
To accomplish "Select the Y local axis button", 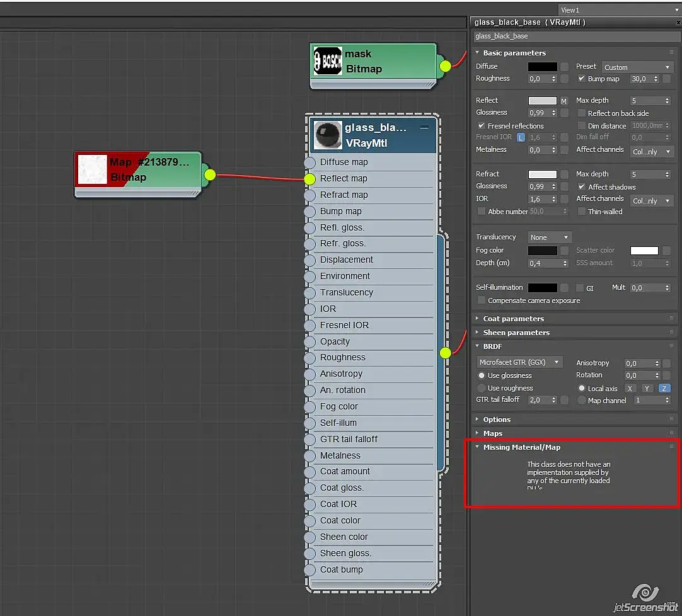I will click(647, 389).
